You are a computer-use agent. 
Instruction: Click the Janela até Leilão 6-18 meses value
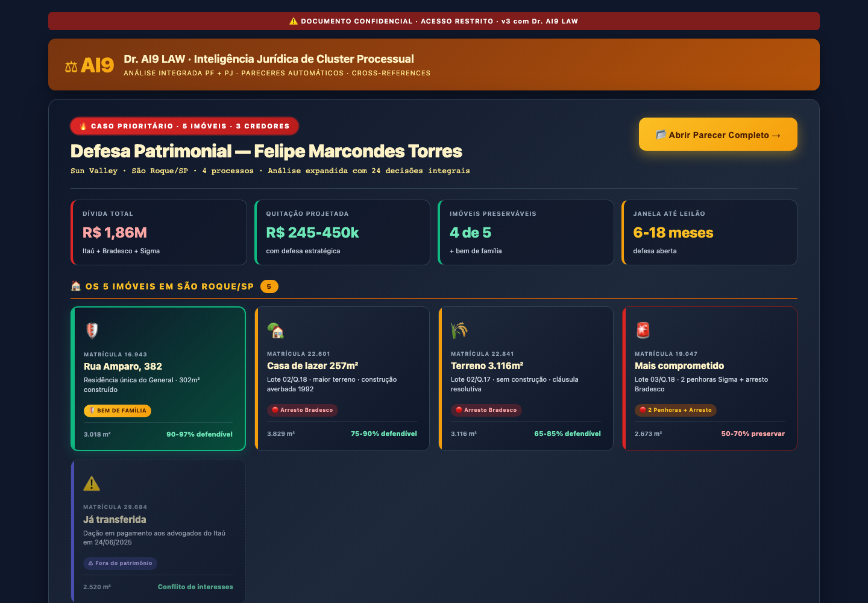(x=673, y=233)
